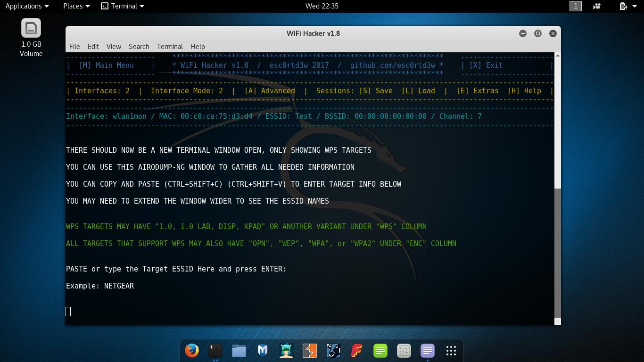Click the "PASTE or type the Target ESSID" line
The width and height of the screenshot is (644, 362).
click(176, 269)
